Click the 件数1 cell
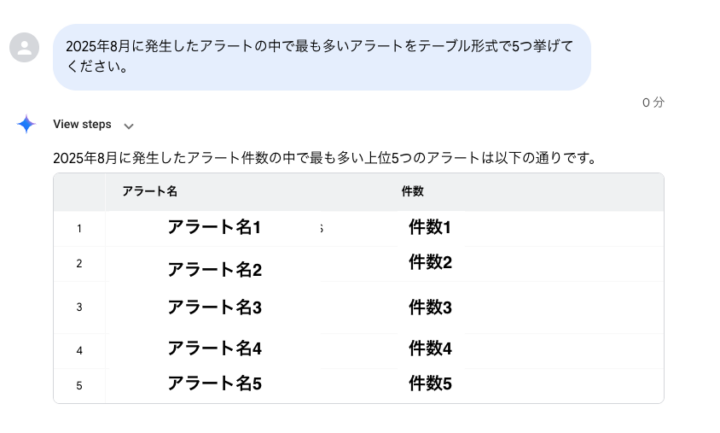 (430, 227)
